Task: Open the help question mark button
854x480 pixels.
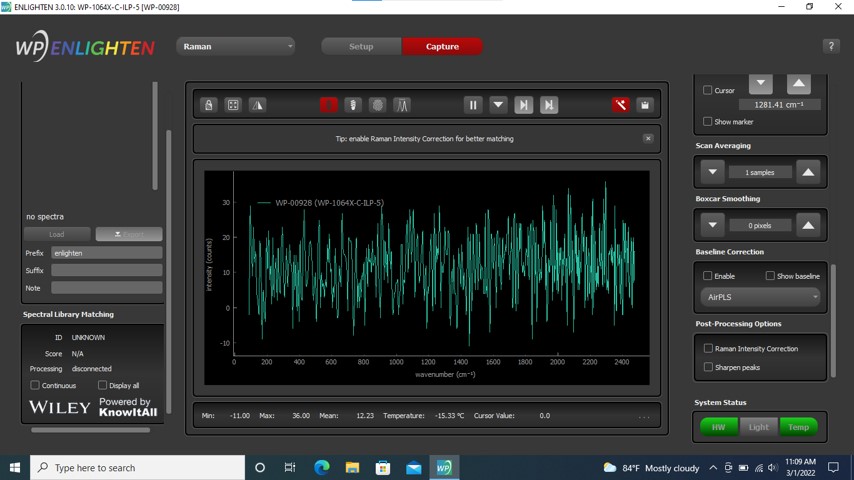Action: coord(830,46)
